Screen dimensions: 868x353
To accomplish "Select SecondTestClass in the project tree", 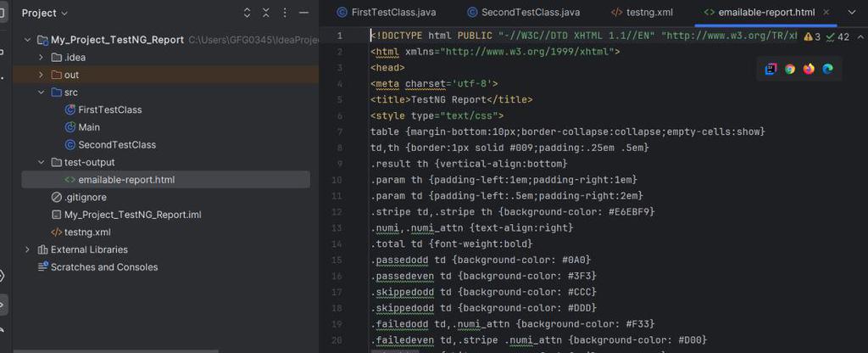I will [116, 144].
